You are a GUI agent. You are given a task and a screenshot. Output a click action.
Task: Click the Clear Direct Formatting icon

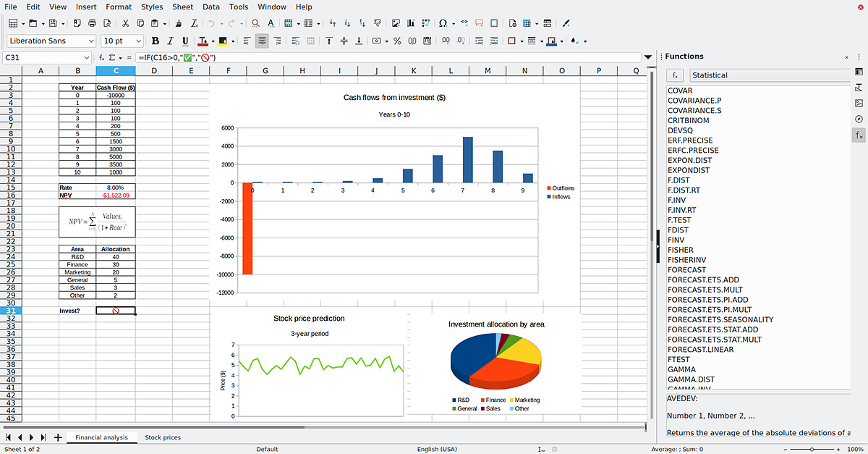tap(194, 23)
